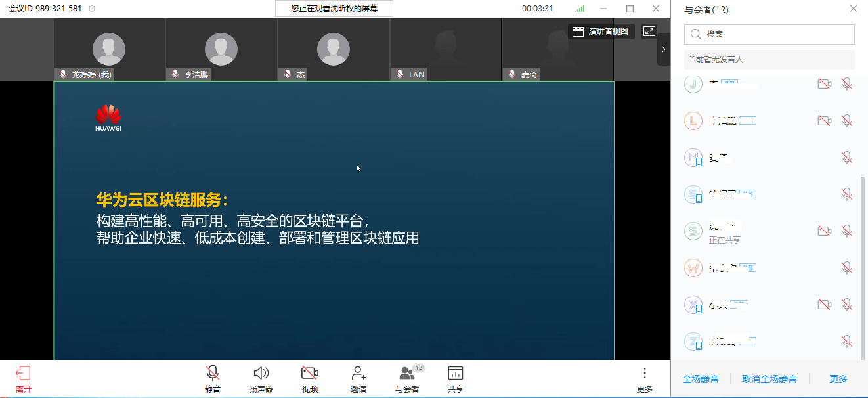Click microphone icon on the X avatar row
This screenshot has width=868, height=398.
[x=847, y=305]
